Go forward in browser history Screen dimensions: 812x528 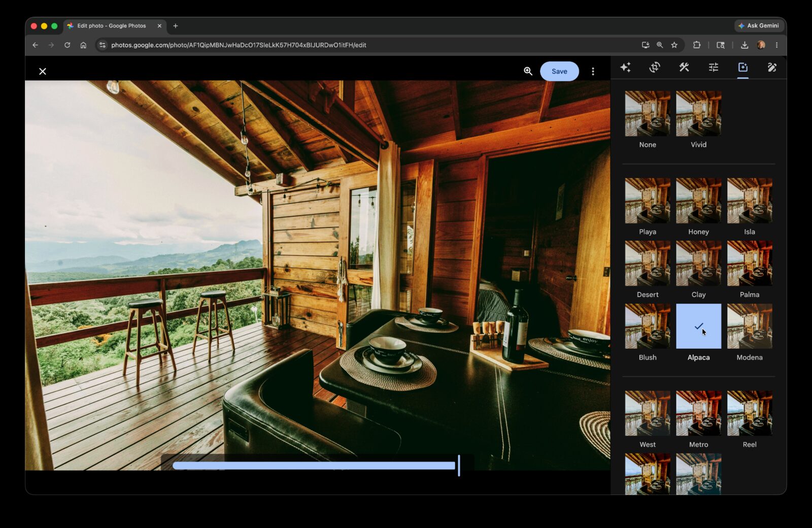[x=51, y=45]
